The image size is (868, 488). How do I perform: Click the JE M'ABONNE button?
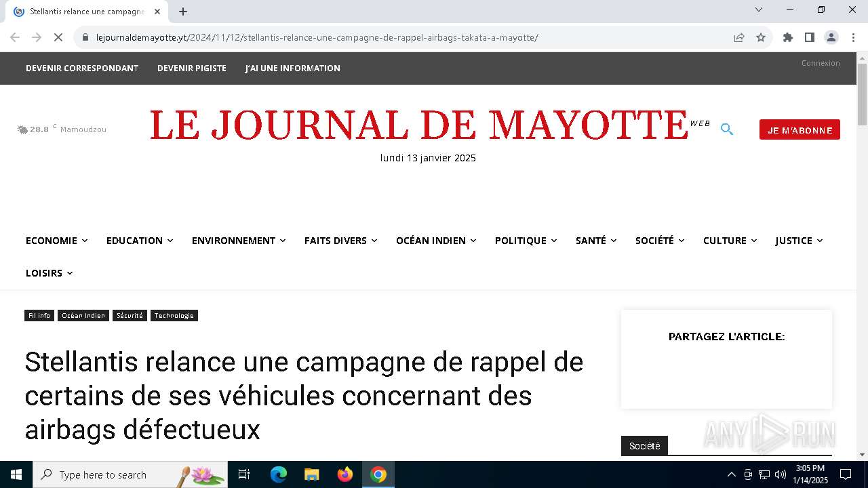point(800,129)
